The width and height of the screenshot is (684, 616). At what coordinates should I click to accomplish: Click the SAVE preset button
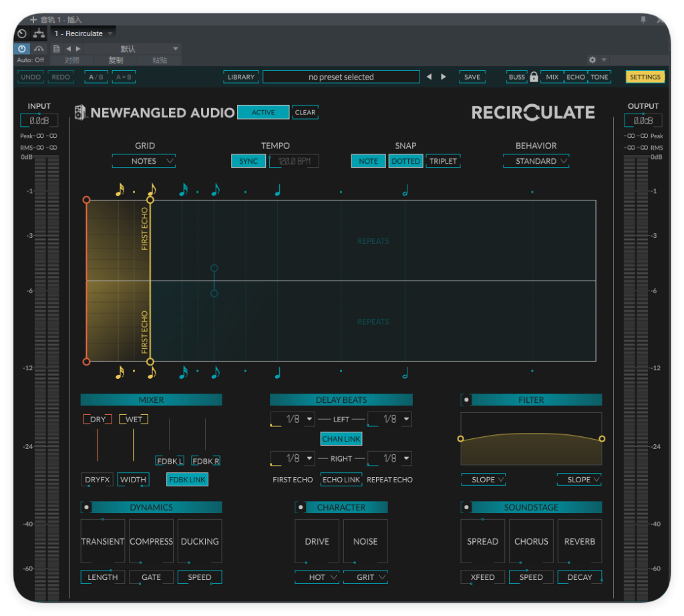(x=472, y=77)
